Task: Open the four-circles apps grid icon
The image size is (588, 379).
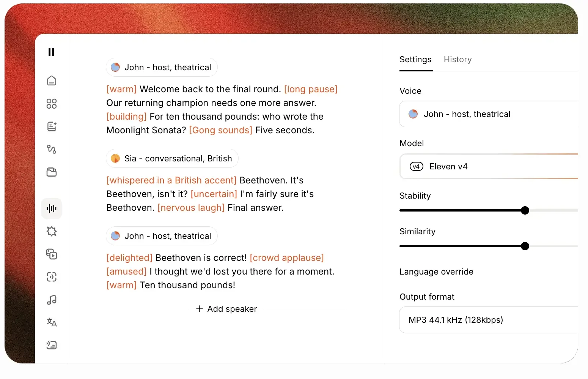Action: click(52, 104)
